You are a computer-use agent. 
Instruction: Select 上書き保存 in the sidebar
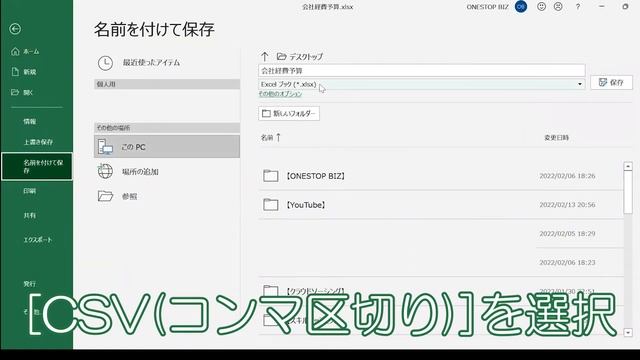38,142
